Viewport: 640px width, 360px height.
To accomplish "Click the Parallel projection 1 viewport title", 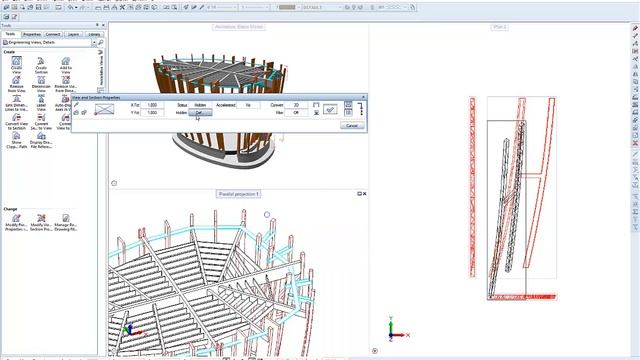I will coord(238,194).
